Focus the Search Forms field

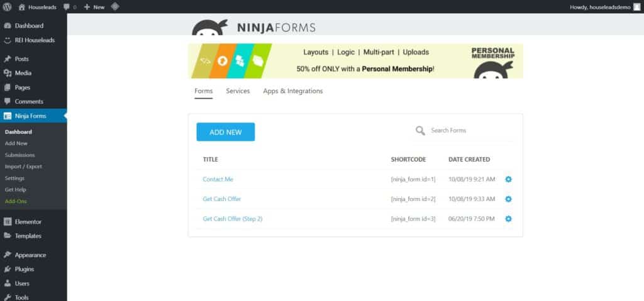[x=470, y=131]
